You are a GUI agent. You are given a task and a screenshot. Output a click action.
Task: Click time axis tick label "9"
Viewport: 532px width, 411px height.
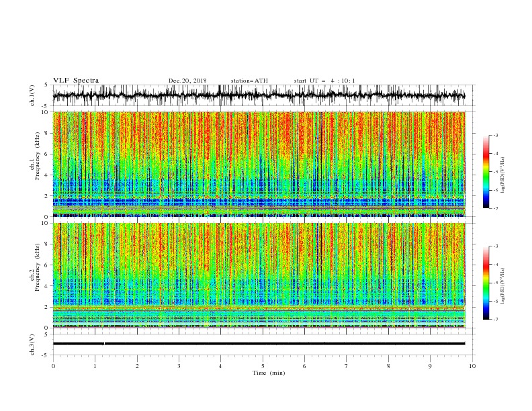pyautogui.click(x=430, y=366)
